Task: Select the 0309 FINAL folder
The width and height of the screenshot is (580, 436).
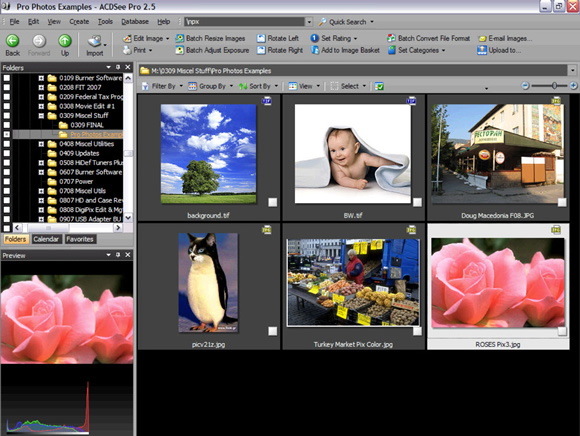Action: pyautogui.click(x=87, y=125)
